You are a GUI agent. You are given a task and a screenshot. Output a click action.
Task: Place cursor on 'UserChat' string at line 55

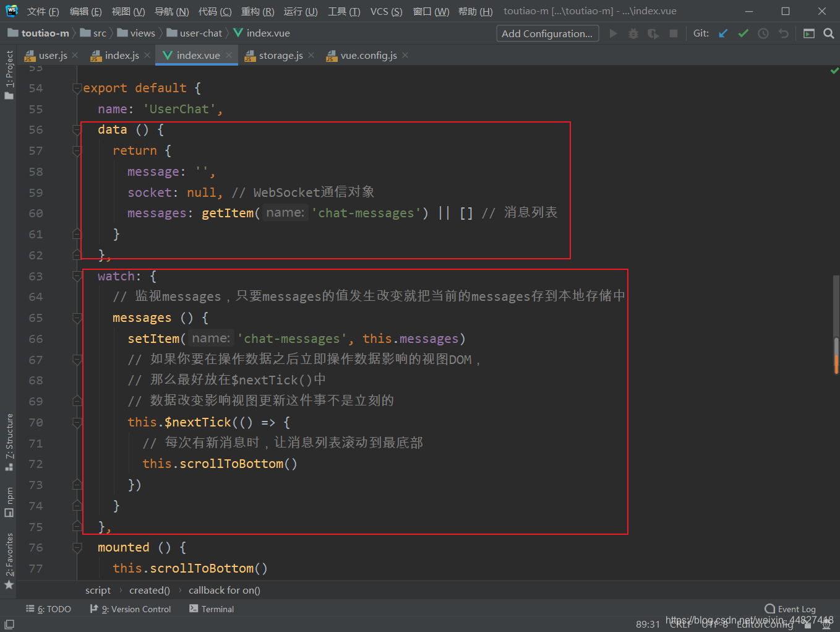tap(179, 110)
